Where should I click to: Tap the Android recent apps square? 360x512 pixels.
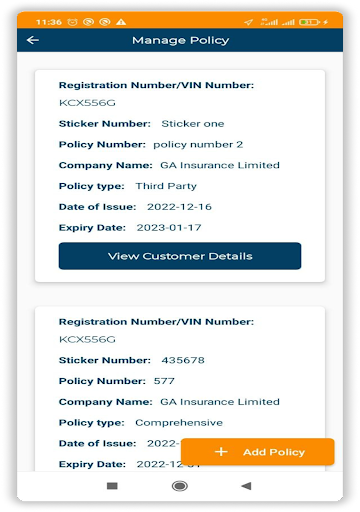pyautogui.click(x=112, y=486)
